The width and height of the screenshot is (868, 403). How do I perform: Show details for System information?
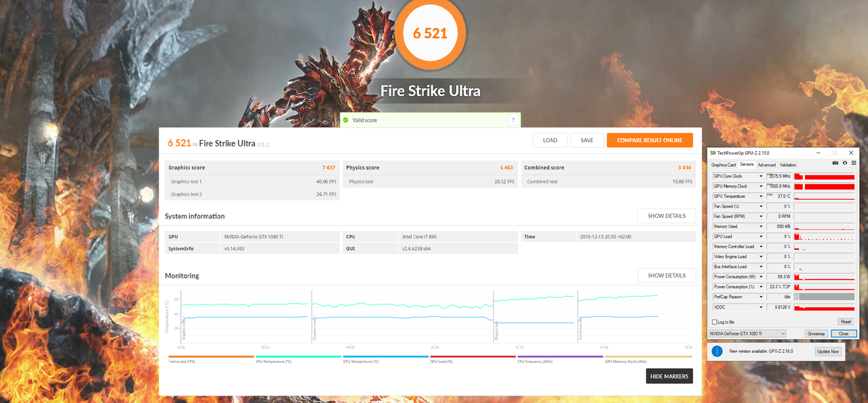(667, 216)
